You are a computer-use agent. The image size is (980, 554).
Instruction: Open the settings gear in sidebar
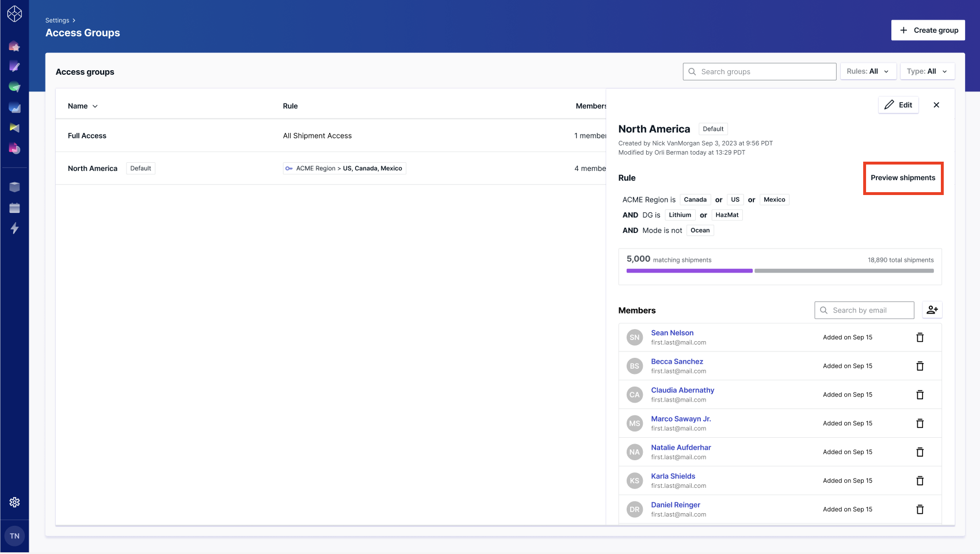[14, 502]
